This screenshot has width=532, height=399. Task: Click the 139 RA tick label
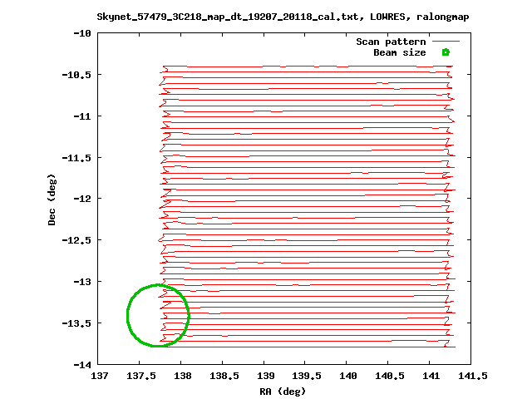coord(266,376)
